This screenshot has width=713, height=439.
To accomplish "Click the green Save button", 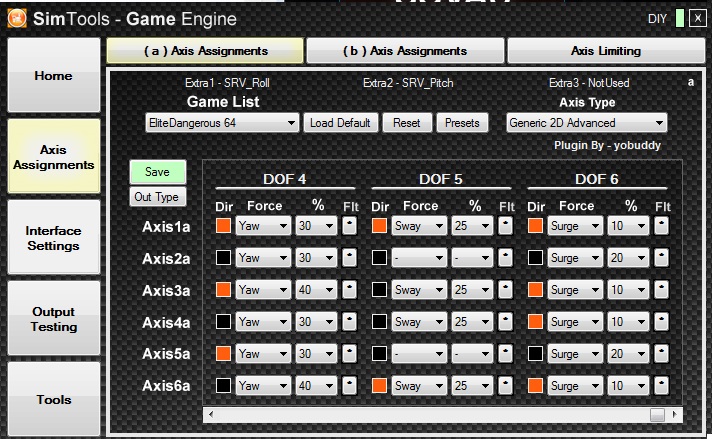I will tap(157, 172).
